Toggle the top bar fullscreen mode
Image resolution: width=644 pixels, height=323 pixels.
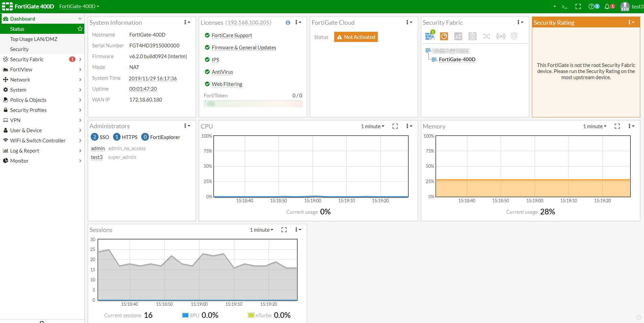coord(578,6)
